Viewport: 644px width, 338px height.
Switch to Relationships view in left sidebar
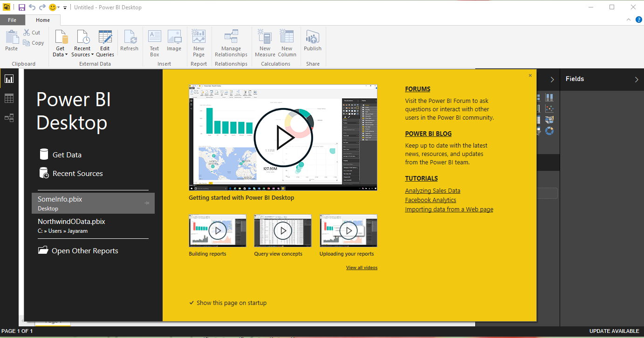(x=9, y=118)
